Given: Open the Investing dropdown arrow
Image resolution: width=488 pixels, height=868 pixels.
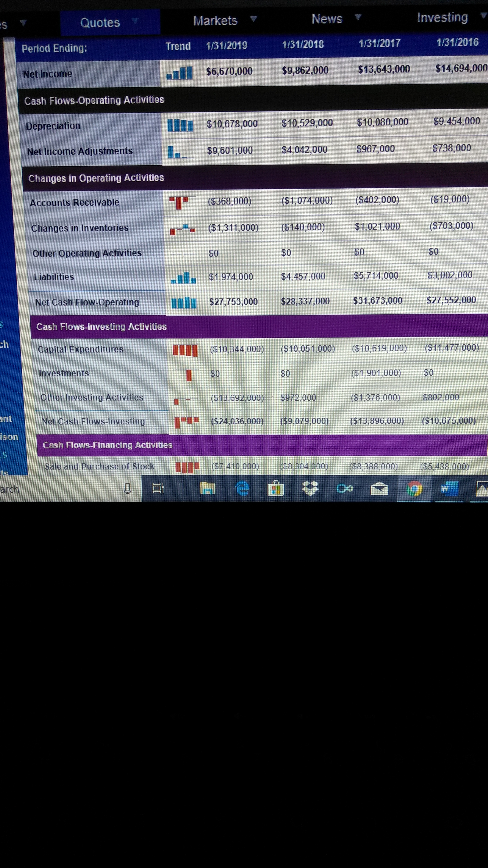Looking at the screenshot, I should [483, 16].
